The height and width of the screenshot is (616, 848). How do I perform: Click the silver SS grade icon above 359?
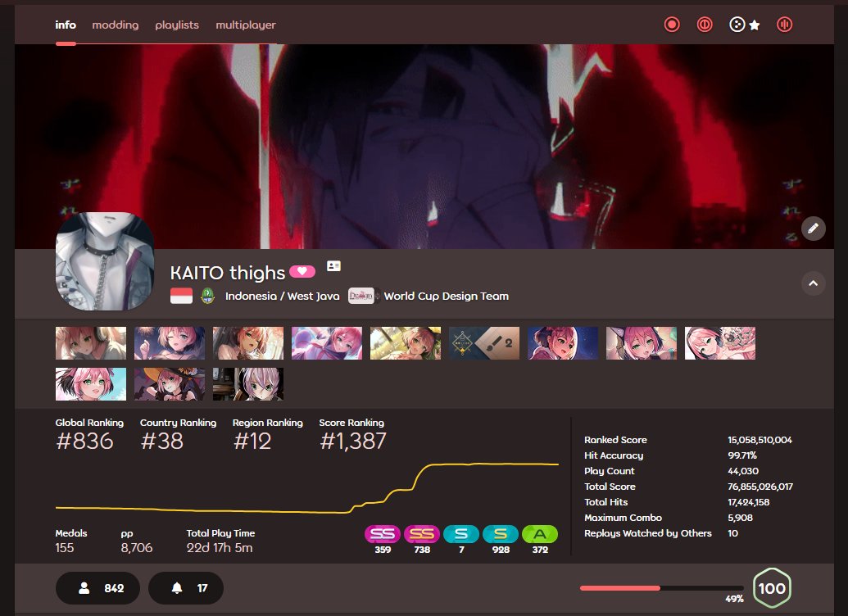click(383, 534)
